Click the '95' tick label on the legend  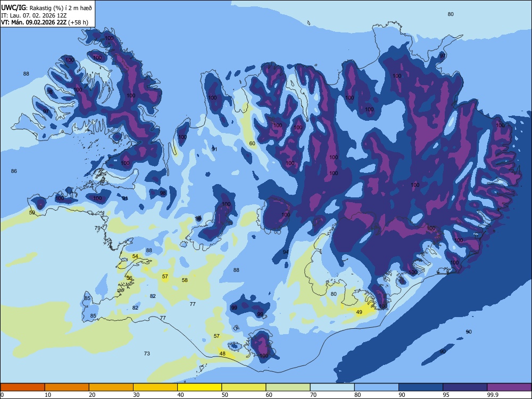pyautogui.click(x=446, y=395)
